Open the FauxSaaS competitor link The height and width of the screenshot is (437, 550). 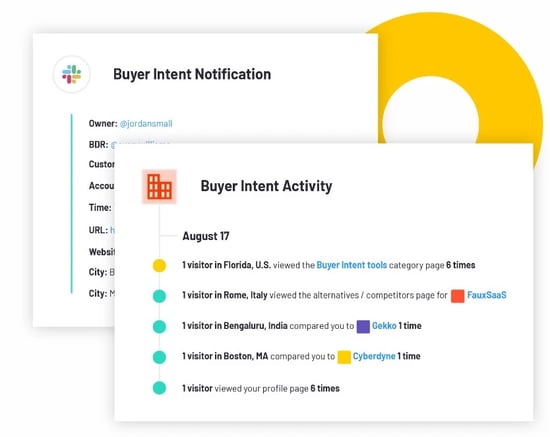(487, 295)
